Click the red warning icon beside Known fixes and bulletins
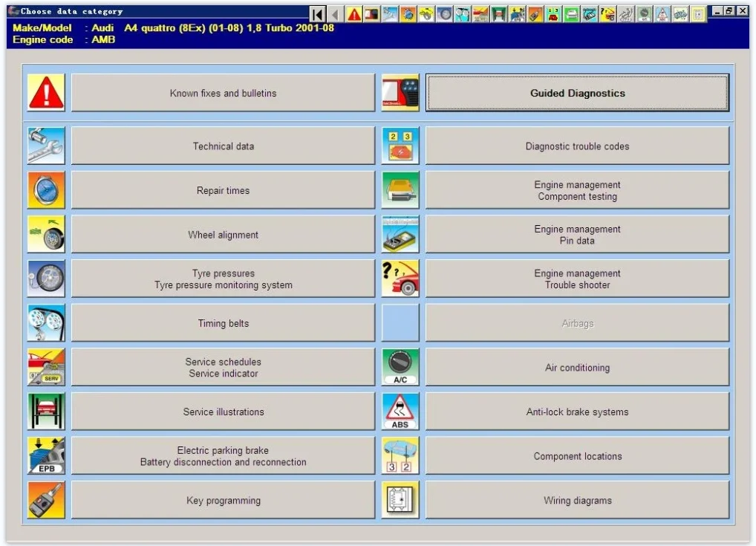The width and height of the screenshot is (756, 546). click(x=46, y=93)
